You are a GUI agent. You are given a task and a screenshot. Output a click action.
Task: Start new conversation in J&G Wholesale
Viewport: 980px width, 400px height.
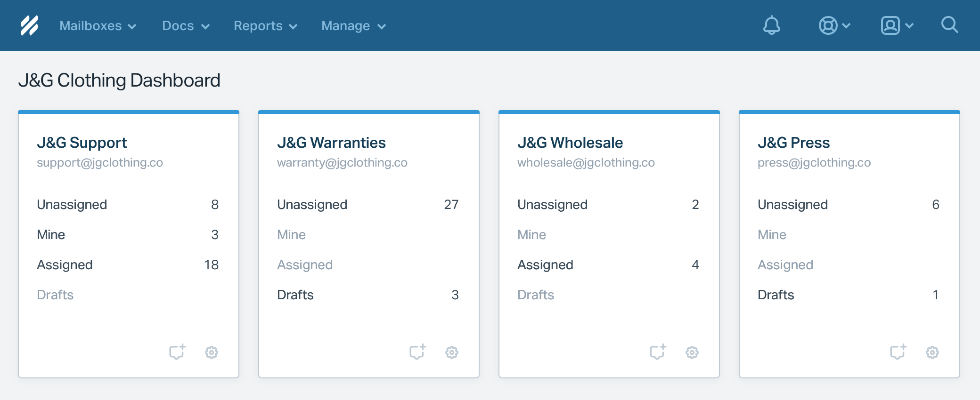[658, 352]
